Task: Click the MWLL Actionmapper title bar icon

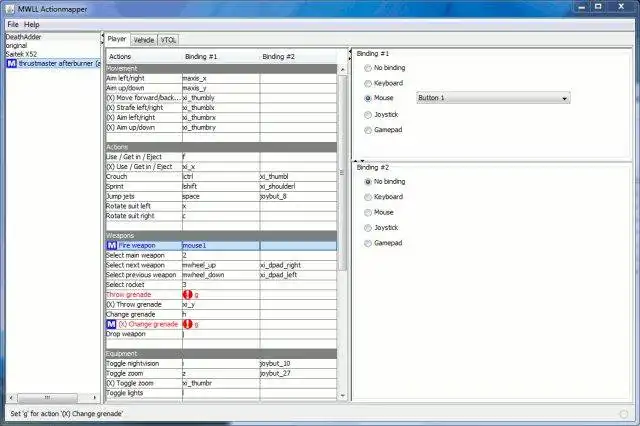Action: 11,9
